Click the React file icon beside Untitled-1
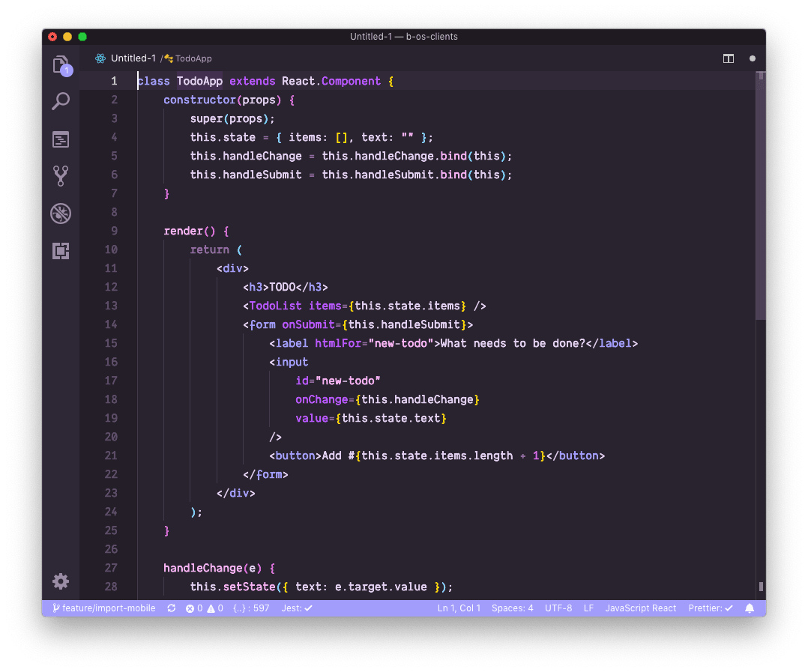808x672 pixels. coord(100,58)
